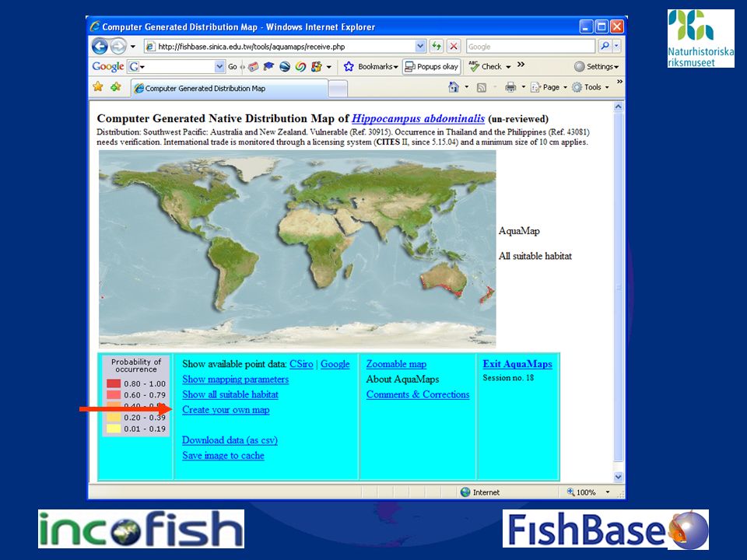Click the address bar URL field
The image size is (747, 560).
tap(279, 46)
